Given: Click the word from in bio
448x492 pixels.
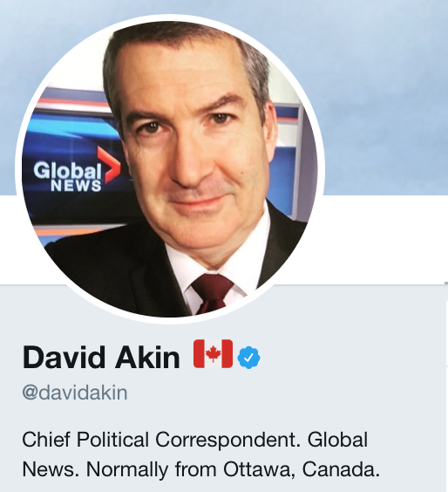Looking at the screenshot, I should [x=196, y=469].
